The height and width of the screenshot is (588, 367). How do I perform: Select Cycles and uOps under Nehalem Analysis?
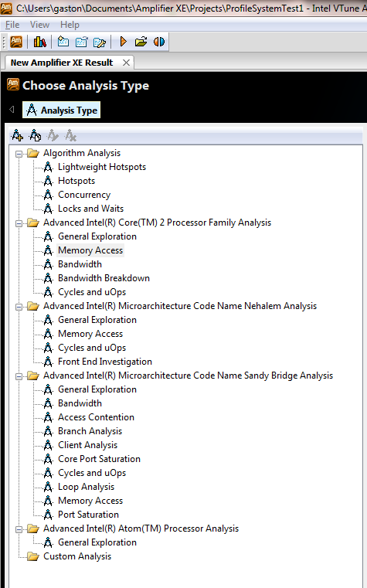92,348
